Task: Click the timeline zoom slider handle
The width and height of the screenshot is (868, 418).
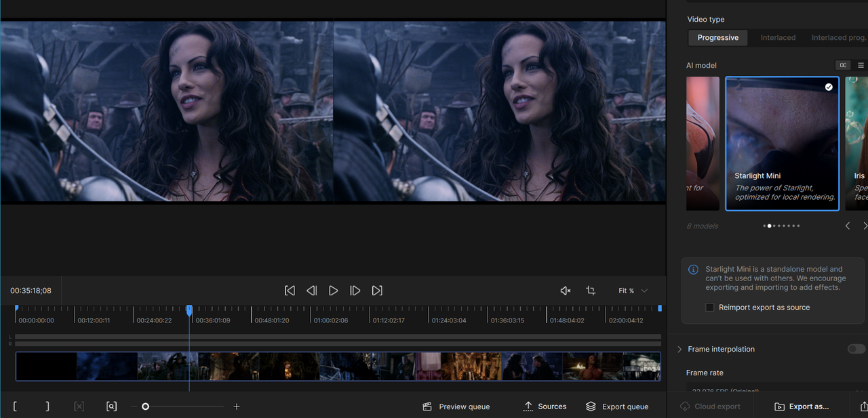Action: pos(145,406)
